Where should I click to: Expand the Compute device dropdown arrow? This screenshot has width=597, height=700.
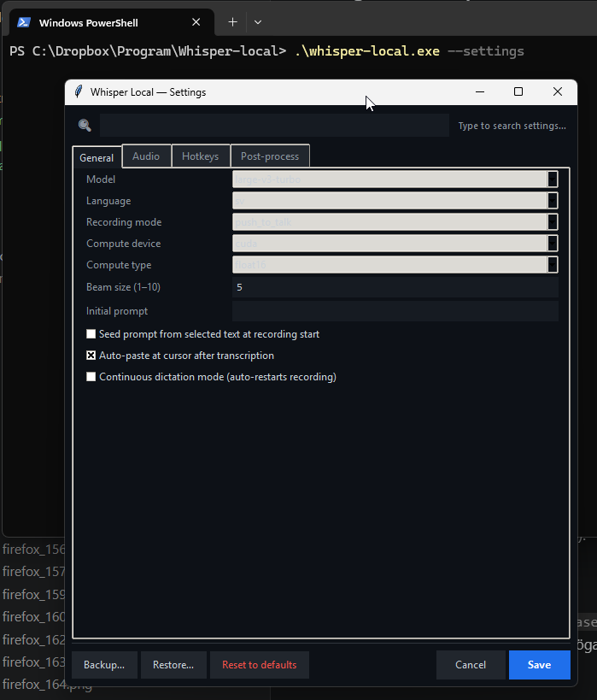click(553, 244)
